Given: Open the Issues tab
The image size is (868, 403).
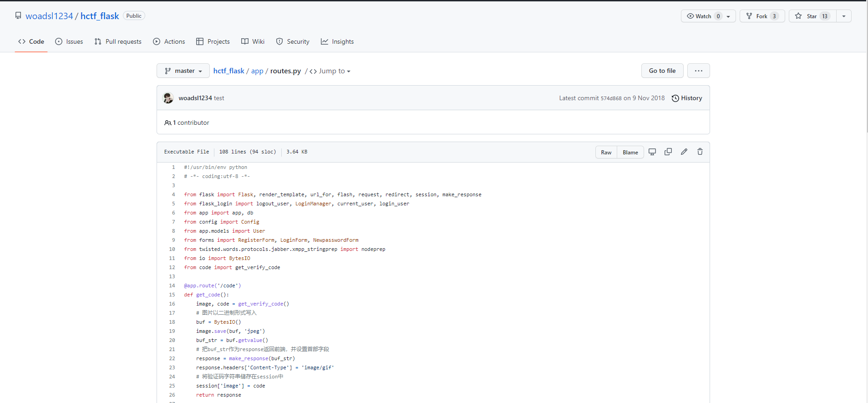Looking at the screenshot, I should (69, 41).
